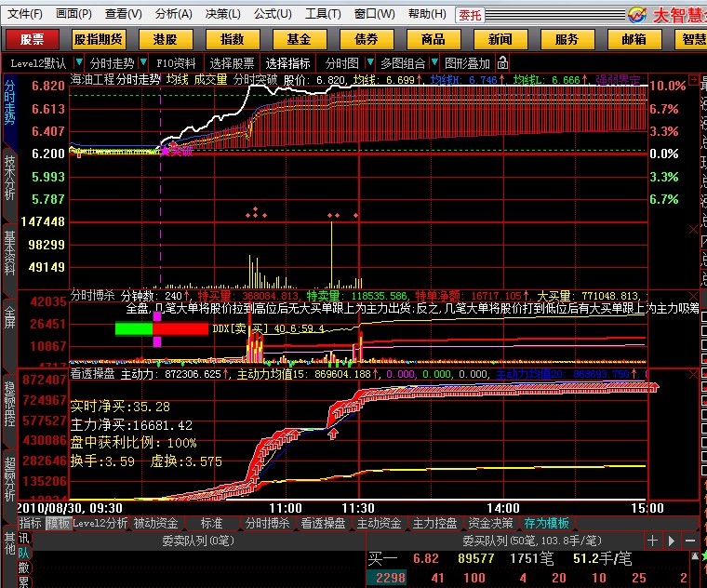Viewport: 707px width, 588px height.
Task: Close the 看透操盘 indicator panel X
Action: click(x=693, y=374)
